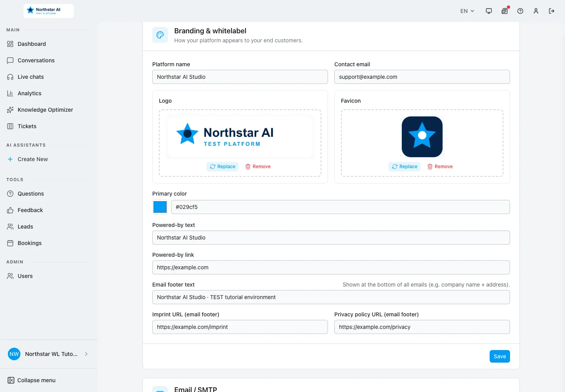Open the primary color blue swatch
565x392 pixels.
[x=160, y=207]
